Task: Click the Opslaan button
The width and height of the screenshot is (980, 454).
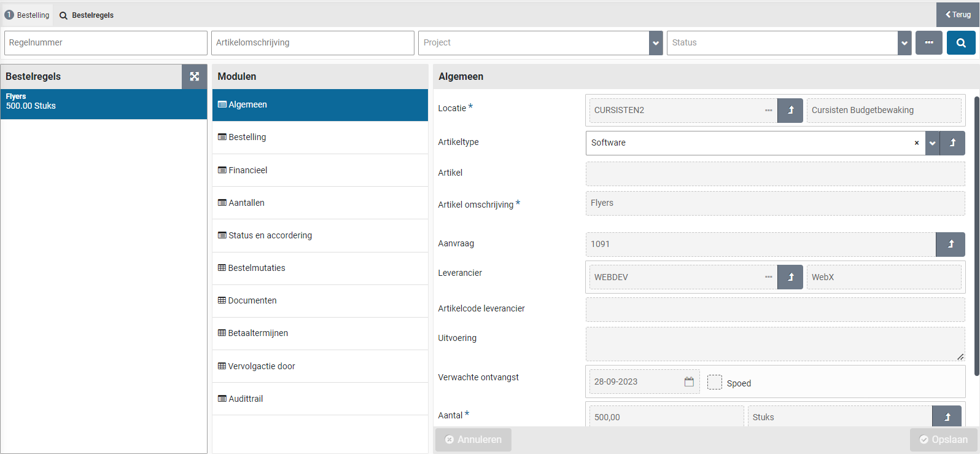Action: tap(943, 440)
